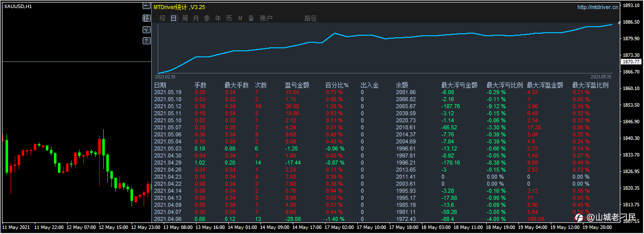Select the 年 yearly statistics tab
Image resolution: width=644 pixels, height=234 pixels.
pos(218,18)
